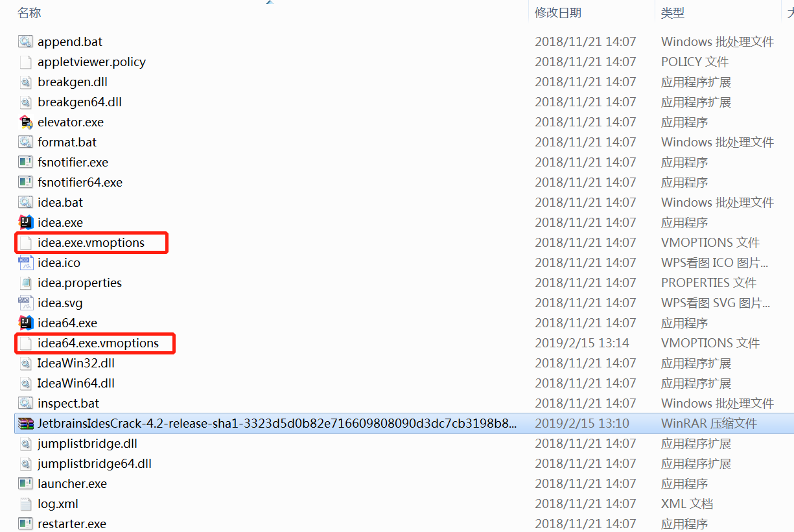This screenshot has height=532, width=794.
Task: Sort files by the 名称 column header
Action: (x=29, y=12)
